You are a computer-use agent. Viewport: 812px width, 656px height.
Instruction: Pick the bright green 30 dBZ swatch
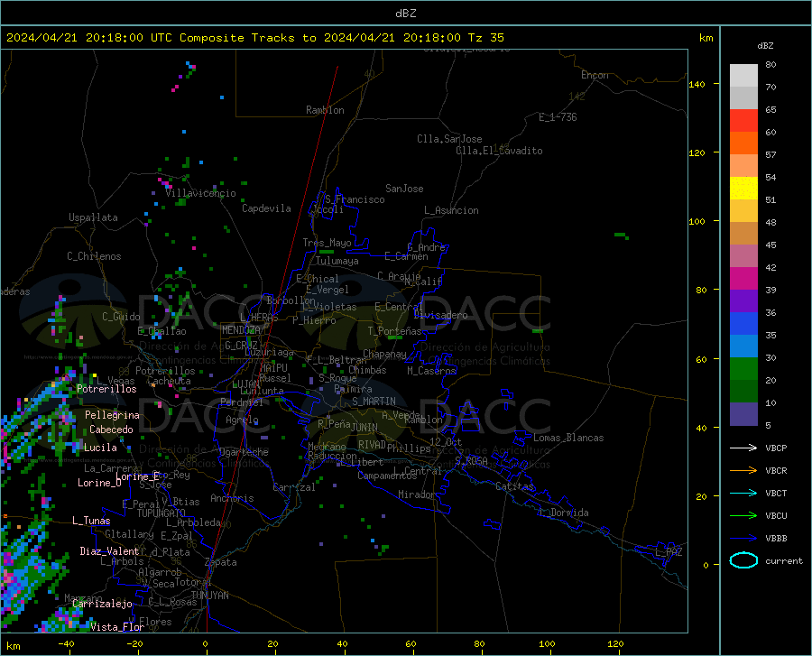[x=743, y=369]
